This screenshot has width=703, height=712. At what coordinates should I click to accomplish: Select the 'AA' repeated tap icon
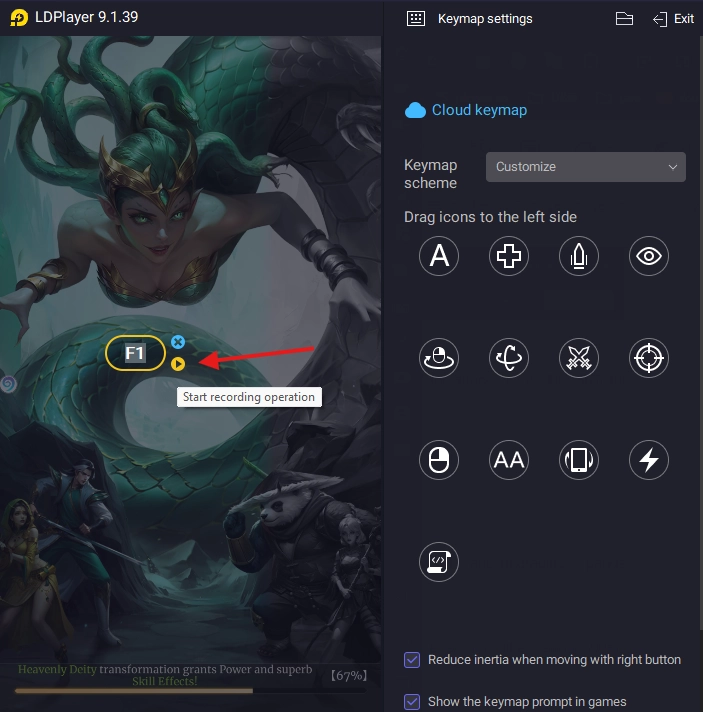509,460
